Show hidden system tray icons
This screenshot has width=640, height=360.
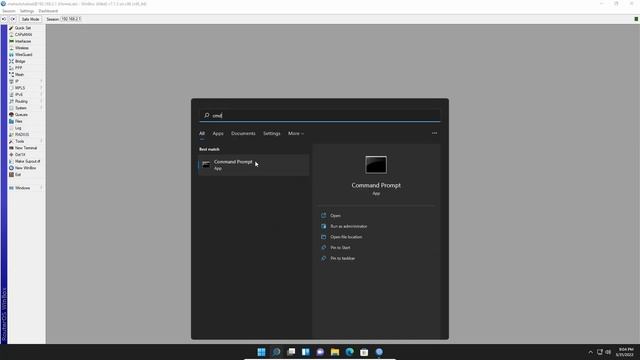590,352
